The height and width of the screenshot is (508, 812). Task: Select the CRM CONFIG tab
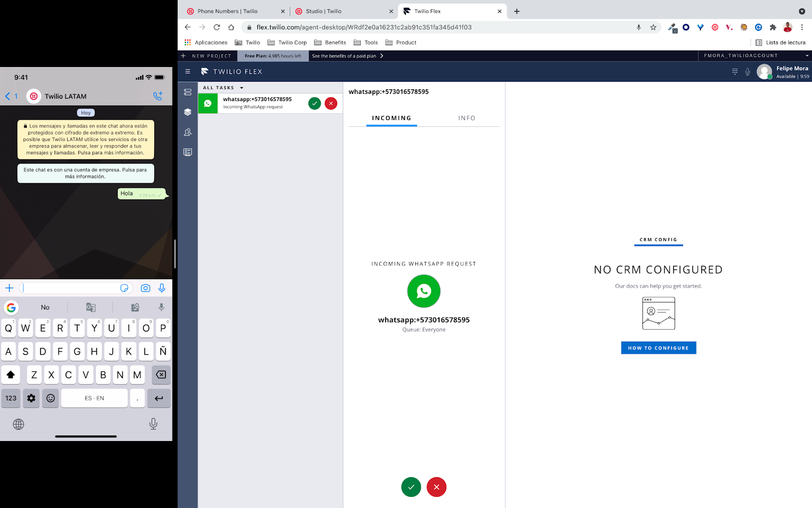658,240
